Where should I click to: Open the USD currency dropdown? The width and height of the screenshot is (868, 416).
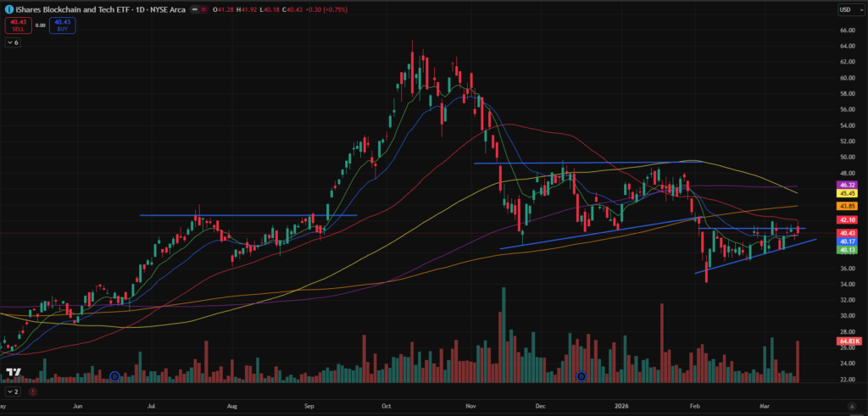pos(848,9)
